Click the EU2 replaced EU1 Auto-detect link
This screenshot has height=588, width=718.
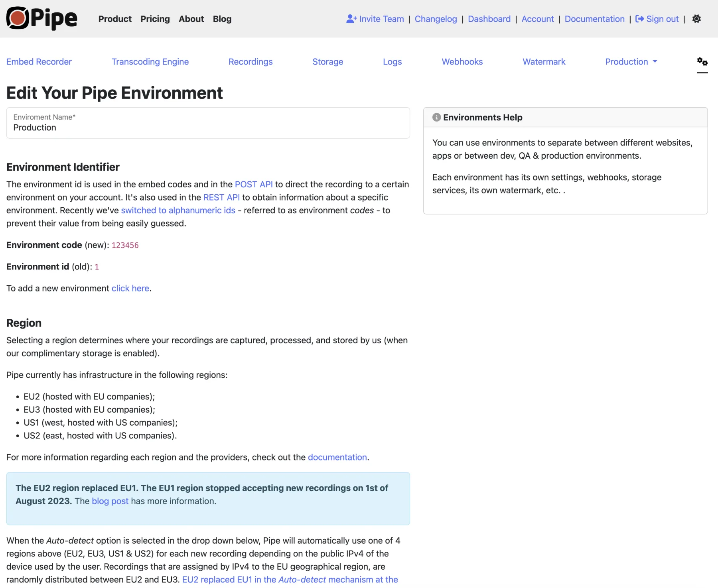click(x=290, y=580)
